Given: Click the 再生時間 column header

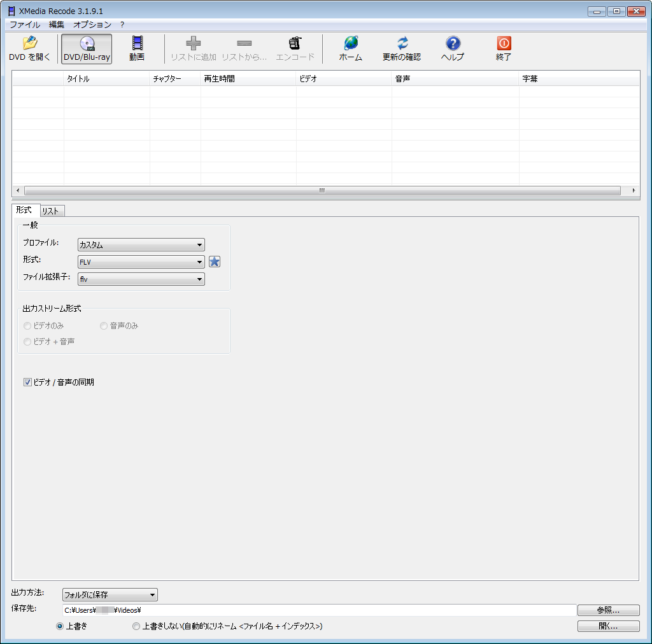Looking at the screenshot, I should pos(248,78).
